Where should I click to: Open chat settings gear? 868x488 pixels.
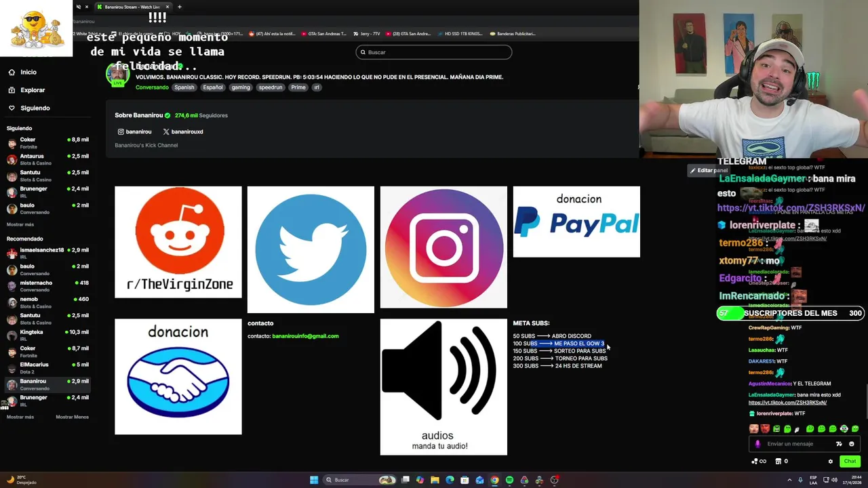[x=830, y=462]
